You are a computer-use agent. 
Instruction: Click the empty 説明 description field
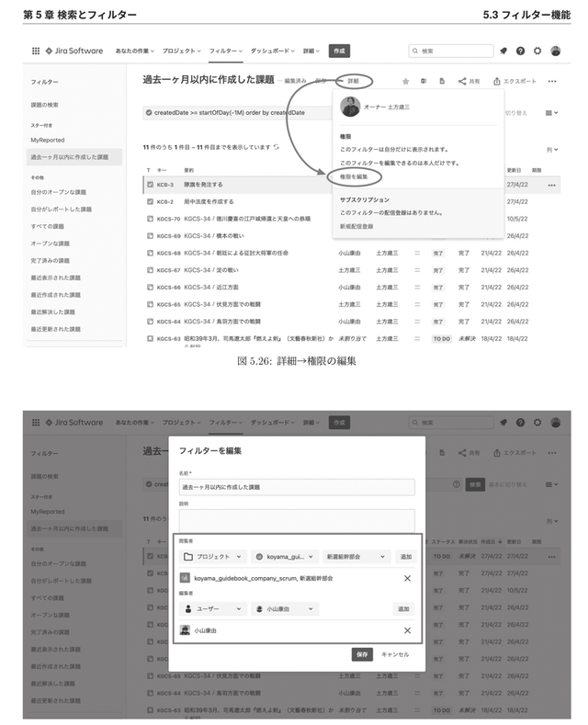pos(297,518)
